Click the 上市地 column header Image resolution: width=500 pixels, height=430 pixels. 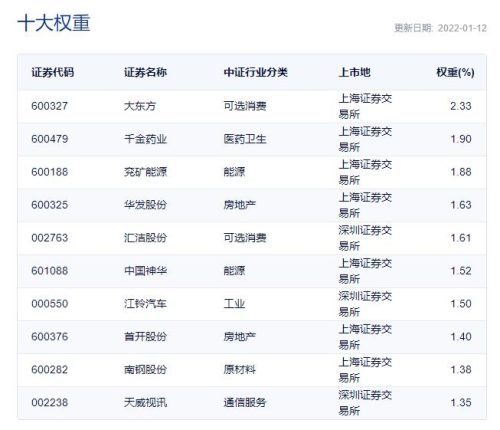pyautogui.click(x=354, y=72)
